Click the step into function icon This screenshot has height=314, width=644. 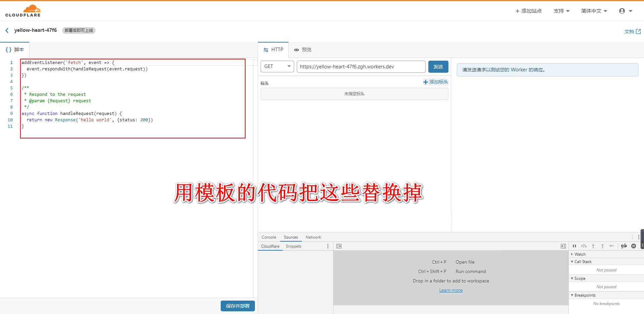pyautogui.click(x=593, y=246)
